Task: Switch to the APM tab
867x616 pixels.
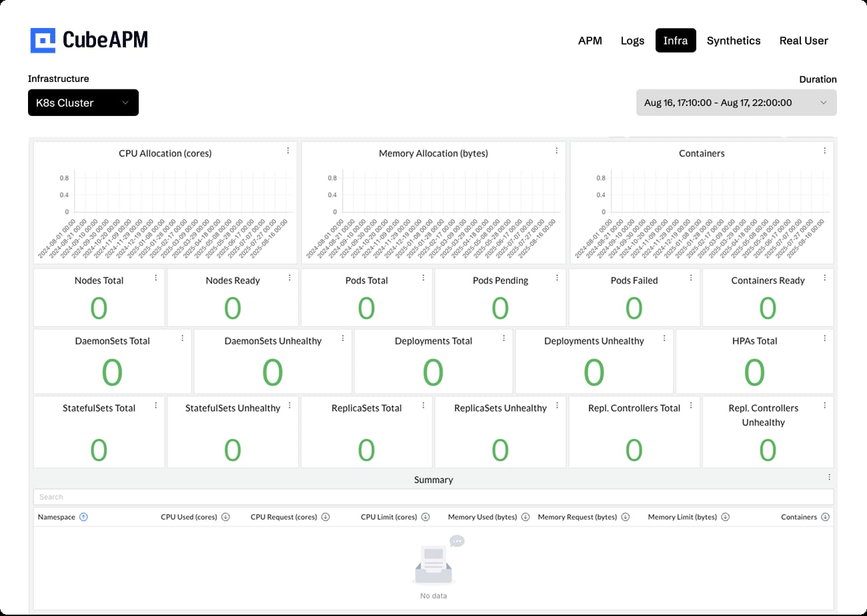Action: coord(590,40)
